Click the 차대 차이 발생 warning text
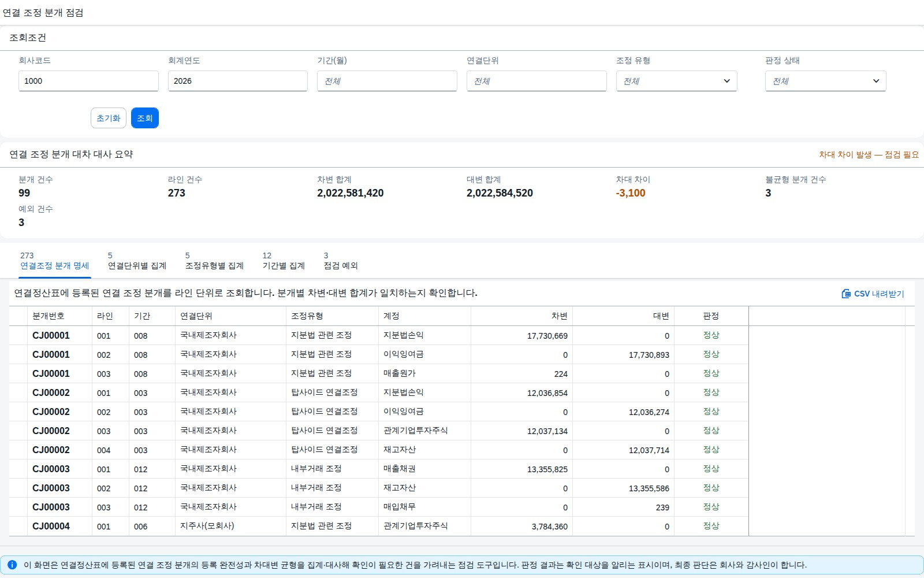The height and width of the screenshot is (578, 924). tap(869, 155)
